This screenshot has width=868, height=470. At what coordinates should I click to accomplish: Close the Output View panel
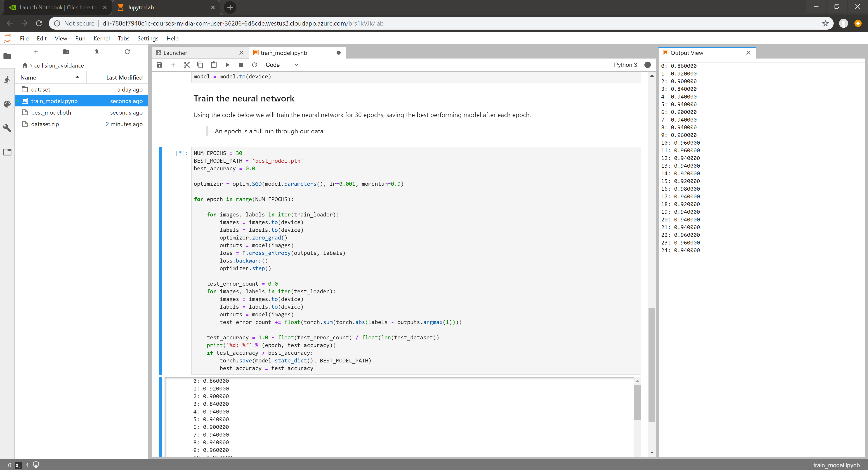(748, 53)
